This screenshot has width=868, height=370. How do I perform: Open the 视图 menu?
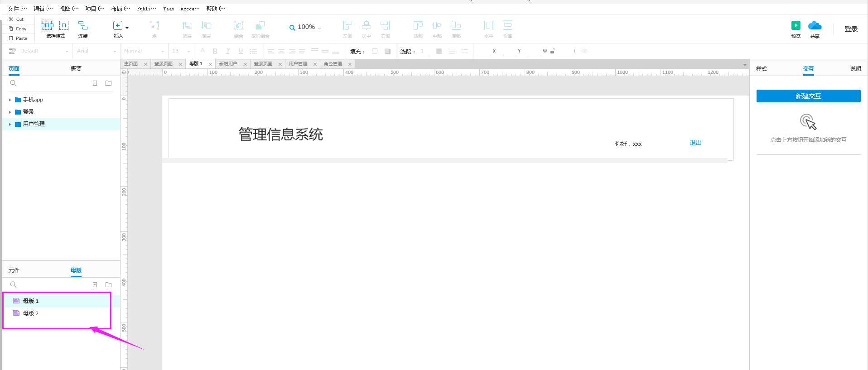tap(69, 9)
